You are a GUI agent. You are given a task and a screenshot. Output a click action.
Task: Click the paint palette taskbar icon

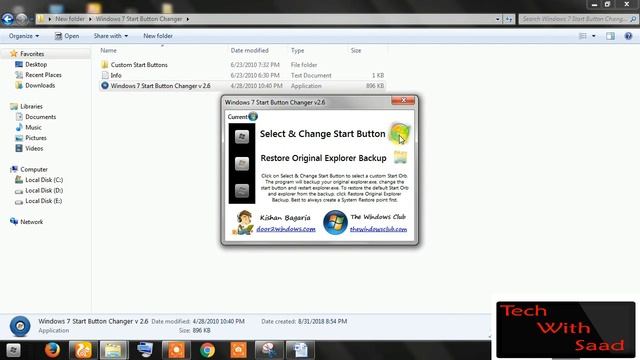(x=269, y=350)
